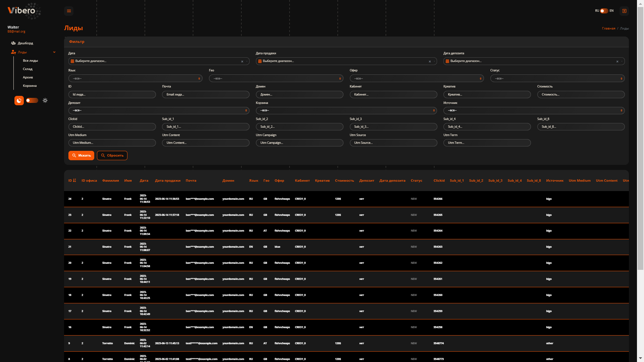Open the Депозит dropdown

tap(159, 111)
